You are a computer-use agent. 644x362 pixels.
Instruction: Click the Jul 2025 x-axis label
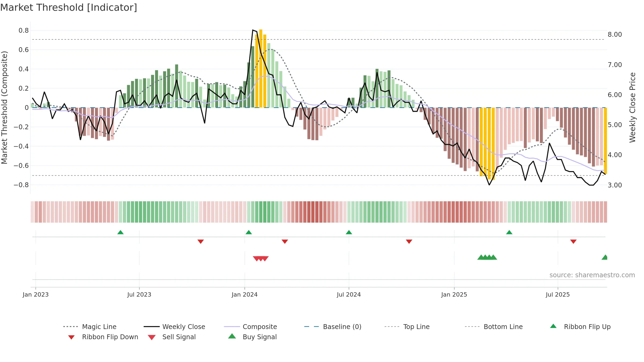pos(558,295)
